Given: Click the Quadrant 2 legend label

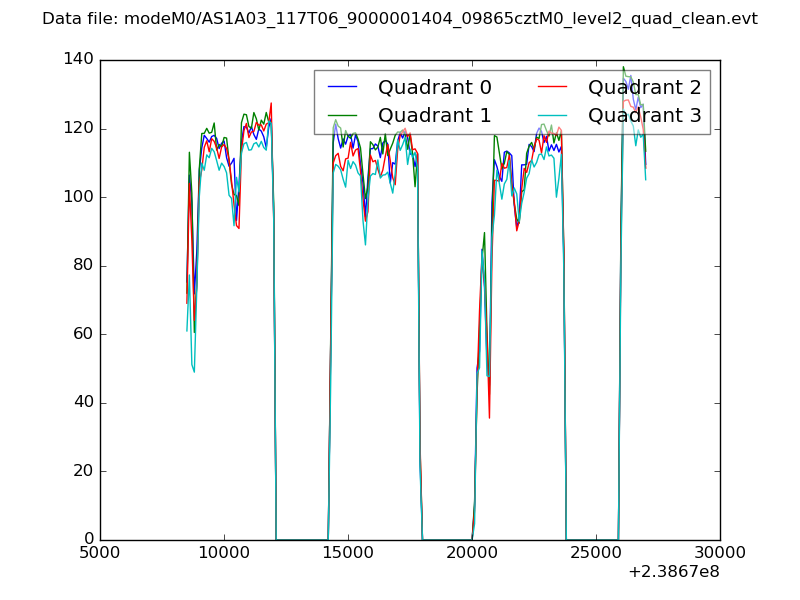Looking at the screenshot, I should tap(644, 88).
